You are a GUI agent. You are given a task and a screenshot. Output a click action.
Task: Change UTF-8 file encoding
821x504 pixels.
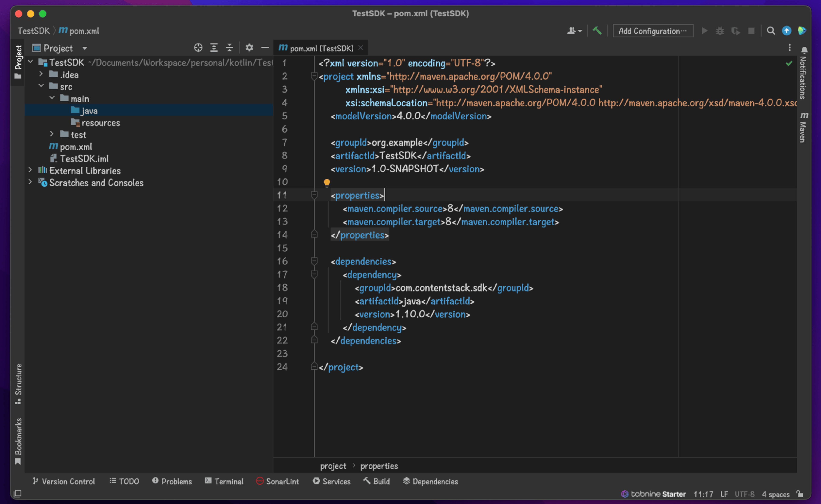coord(744,494)
